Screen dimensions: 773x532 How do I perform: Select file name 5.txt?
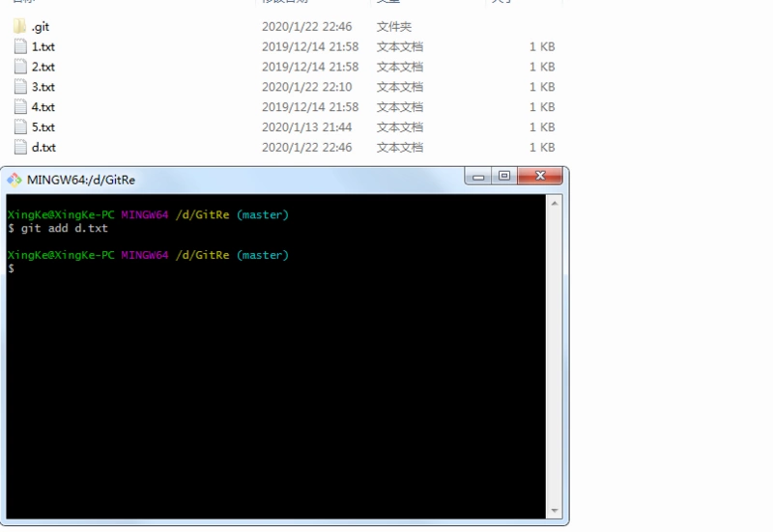[x=43, y=127]
